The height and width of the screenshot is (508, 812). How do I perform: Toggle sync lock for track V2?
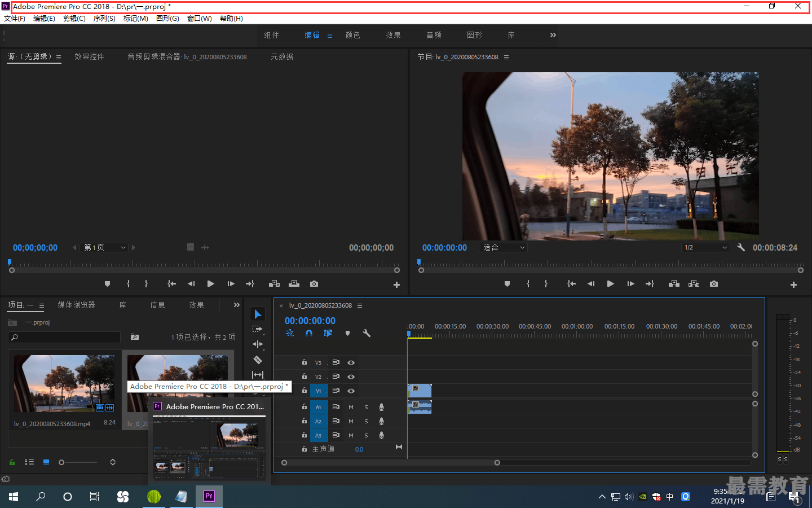click(336, 376)
